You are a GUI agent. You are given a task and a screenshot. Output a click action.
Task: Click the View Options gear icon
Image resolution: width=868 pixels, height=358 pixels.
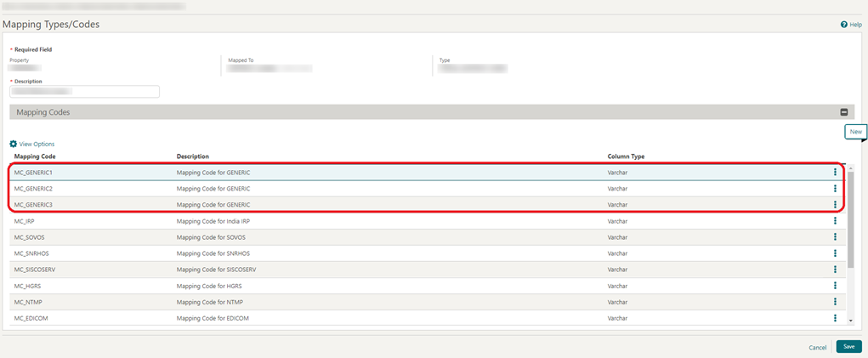(14, 145)
